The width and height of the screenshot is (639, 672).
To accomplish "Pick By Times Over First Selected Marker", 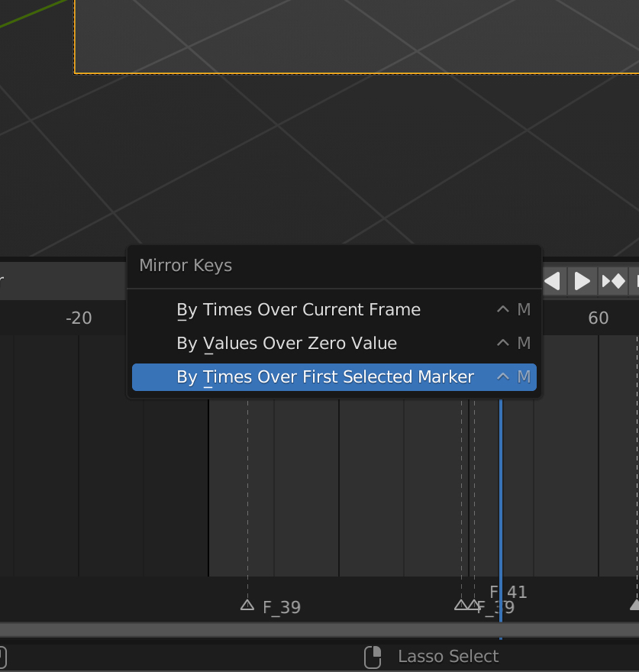I will 325,377.
